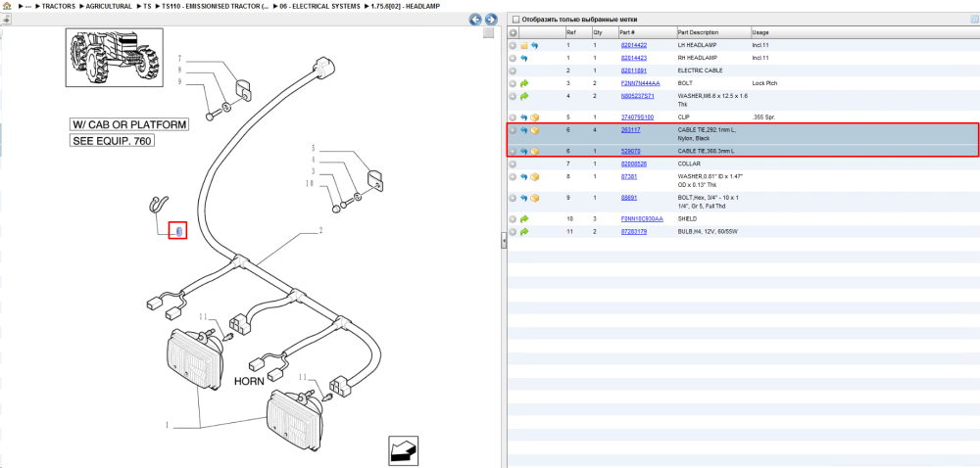
Task: Add LH HEADLAMP row with its plus icon
Action: 513,46
